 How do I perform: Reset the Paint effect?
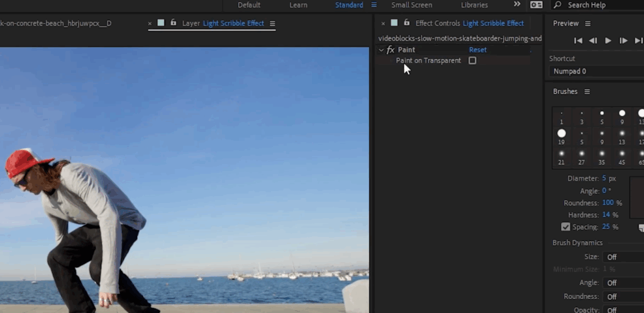(x=478, y=50)
